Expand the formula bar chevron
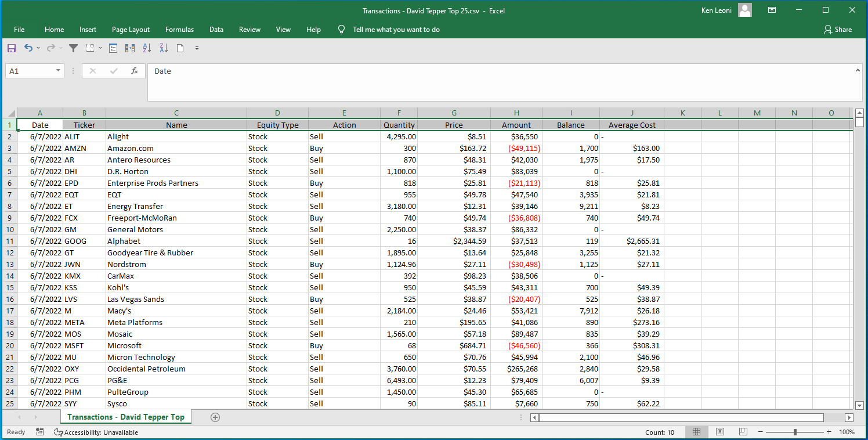Viewport: 868px width, 440px height. [x=858, y=70]
